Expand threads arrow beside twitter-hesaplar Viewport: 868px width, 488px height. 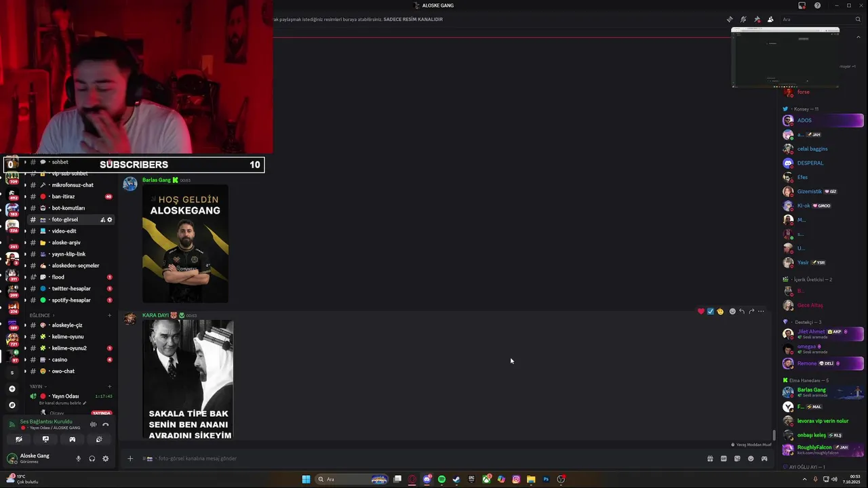click(25, 289)
